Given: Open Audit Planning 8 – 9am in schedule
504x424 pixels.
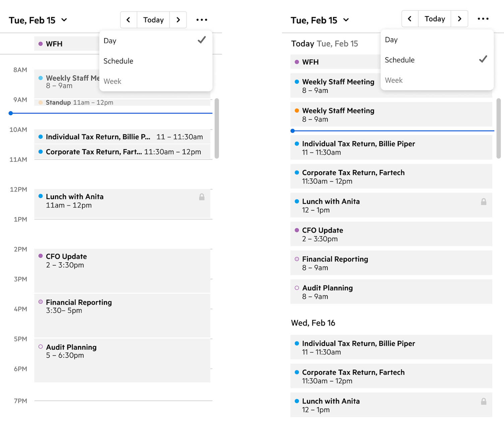Looking at the screenshot, I should click(x=391, y=292).
